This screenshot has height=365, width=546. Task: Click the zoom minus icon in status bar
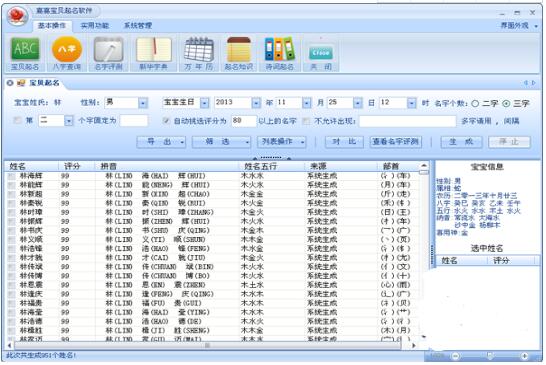click(455, 356)
